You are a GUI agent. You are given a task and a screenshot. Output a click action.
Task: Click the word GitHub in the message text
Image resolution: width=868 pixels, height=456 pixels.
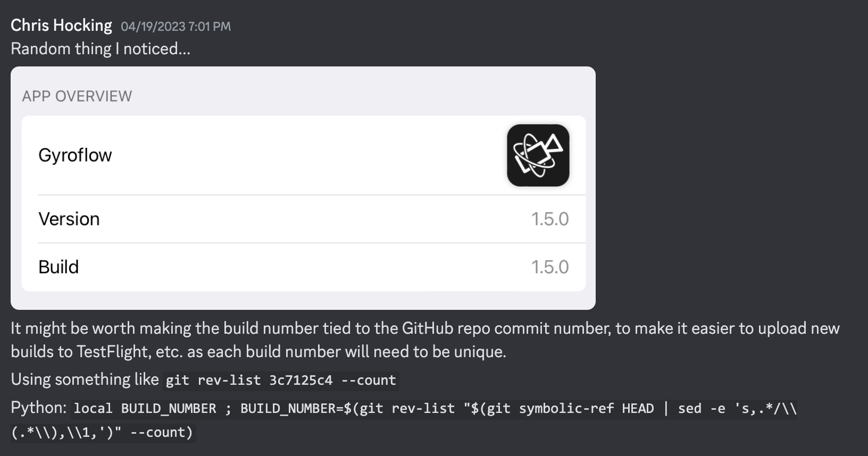(427, 328)
